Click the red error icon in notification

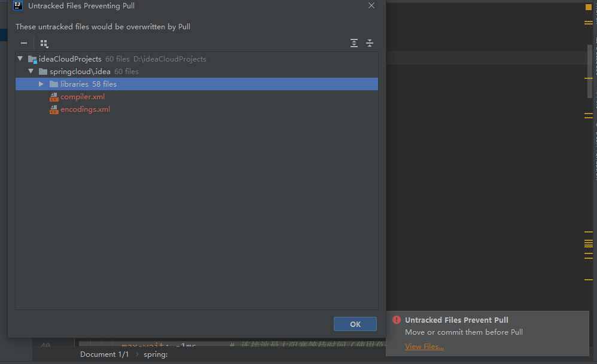[397, 320]
